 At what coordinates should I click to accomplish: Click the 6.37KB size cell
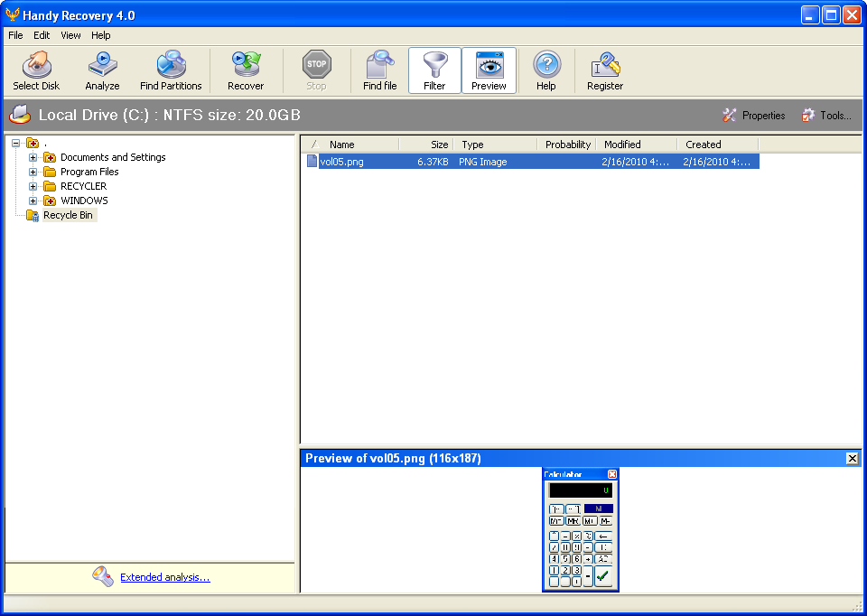tap(433, 162)
